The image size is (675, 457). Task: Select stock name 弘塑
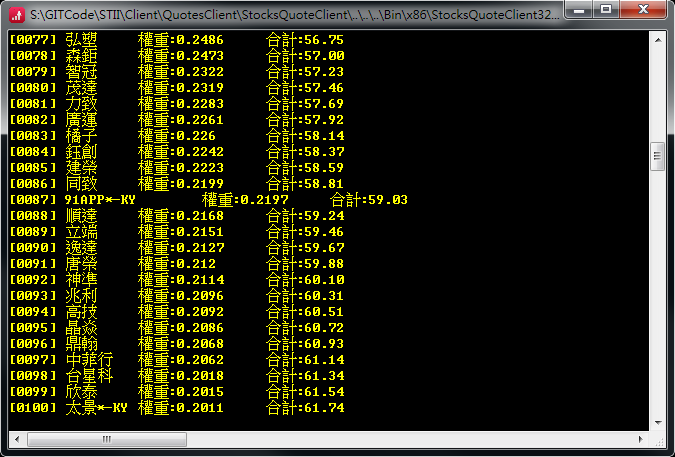pyautogui.click(x=81, y=40)
